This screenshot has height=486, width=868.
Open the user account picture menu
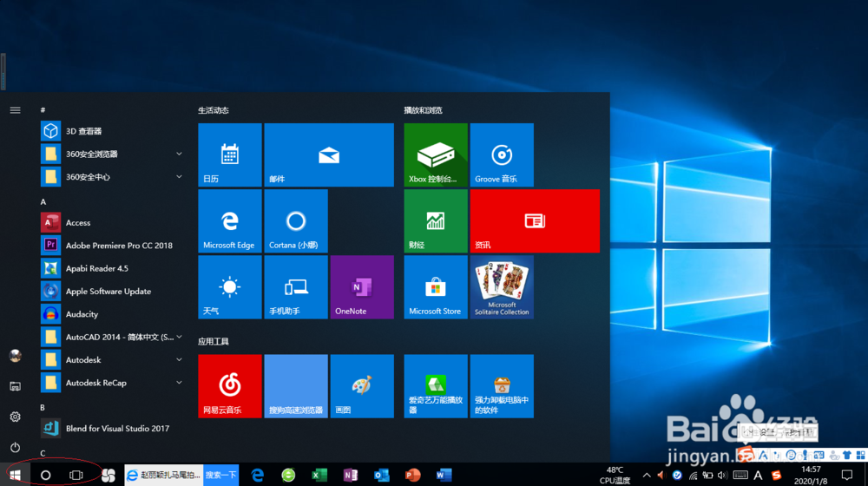(15, 355)
